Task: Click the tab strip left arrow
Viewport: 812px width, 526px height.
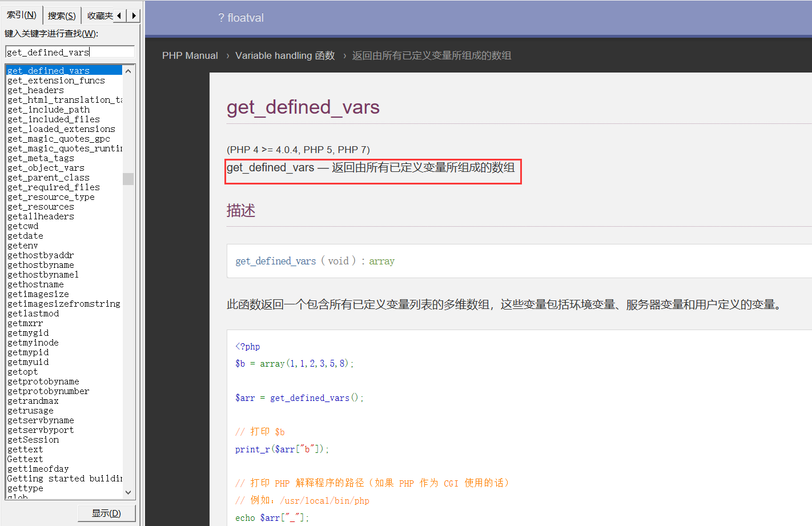Action: click(x=119, y=16)
